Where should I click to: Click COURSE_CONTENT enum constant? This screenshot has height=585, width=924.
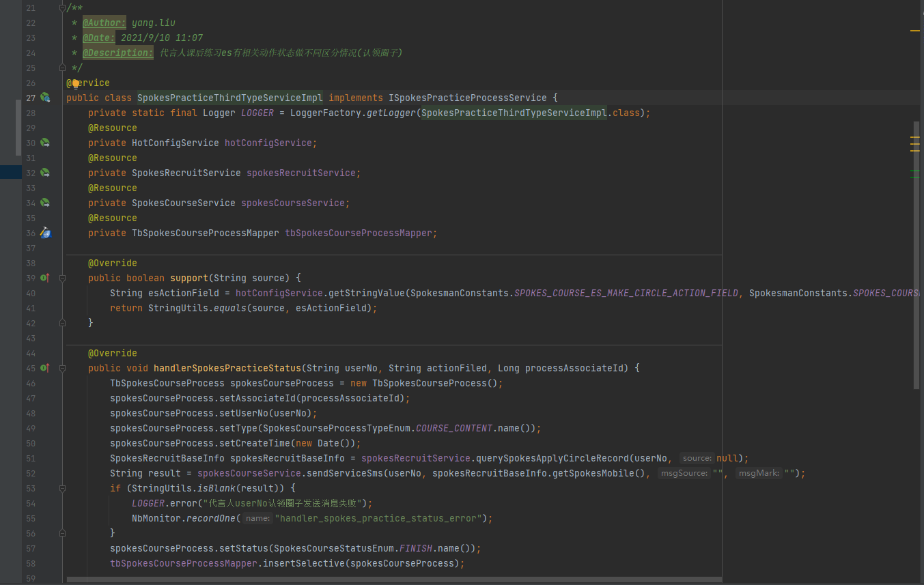(x=454, y=428)
